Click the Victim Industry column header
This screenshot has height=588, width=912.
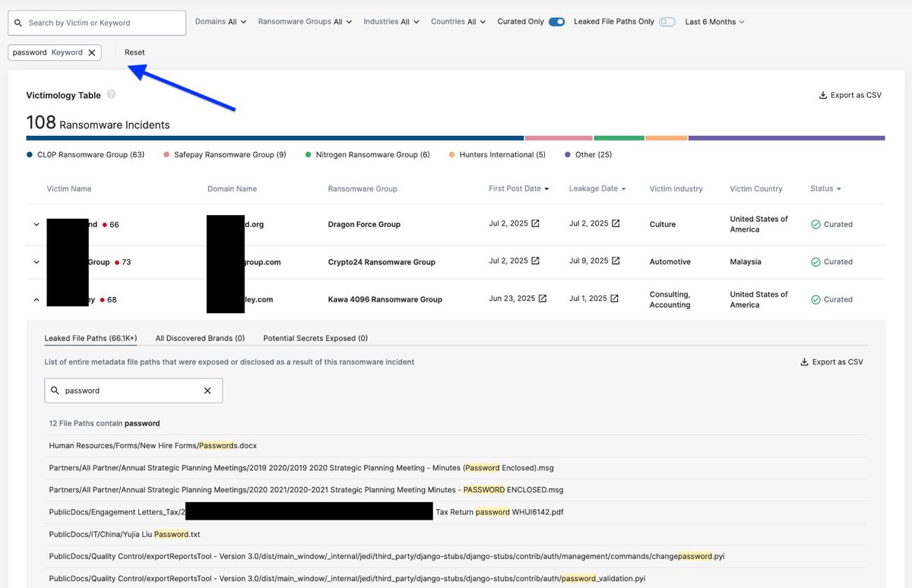(x=676, y=188)
